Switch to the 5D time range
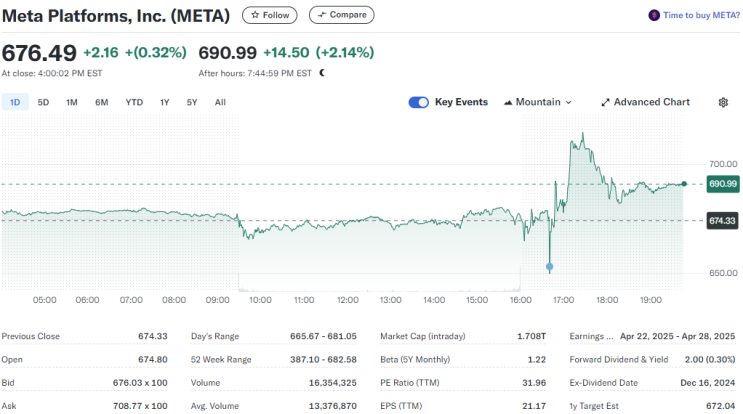 click(43, 102)
